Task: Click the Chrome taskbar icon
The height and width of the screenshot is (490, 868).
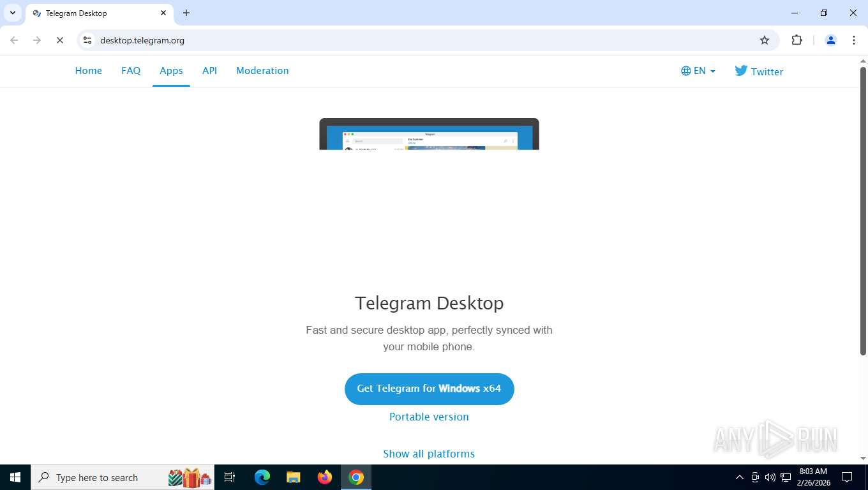Action: 356,477
